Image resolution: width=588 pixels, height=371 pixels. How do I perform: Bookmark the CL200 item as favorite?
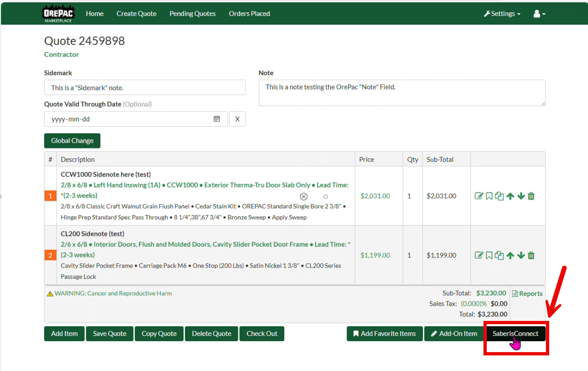click(x=489, y=255)
